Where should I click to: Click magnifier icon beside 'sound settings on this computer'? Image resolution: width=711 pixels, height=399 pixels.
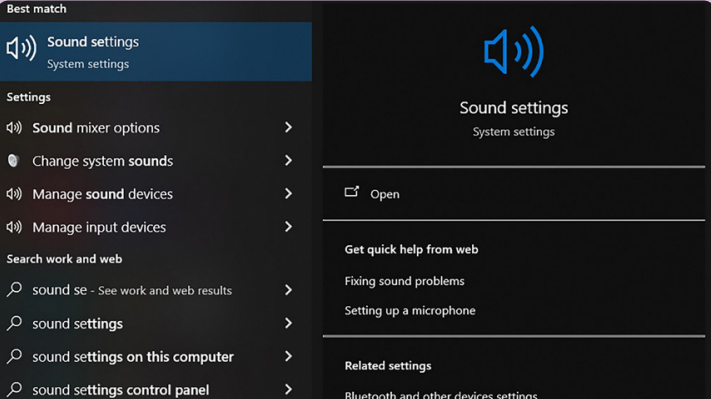click(14, 356)
